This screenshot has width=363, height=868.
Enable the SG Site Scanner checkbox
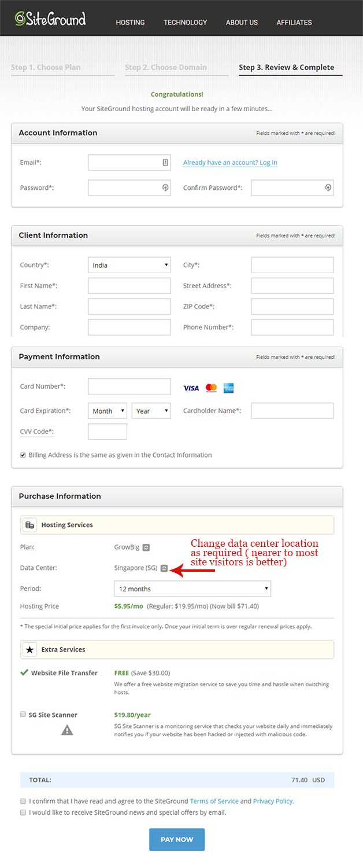click(23, 715)
